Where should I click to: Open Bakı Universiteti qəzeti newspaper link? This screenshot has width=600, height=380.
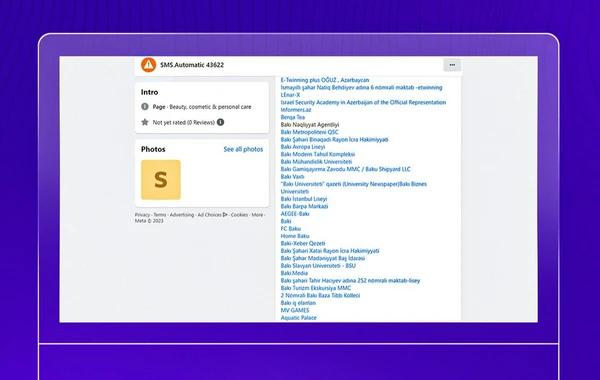point(354,188)
